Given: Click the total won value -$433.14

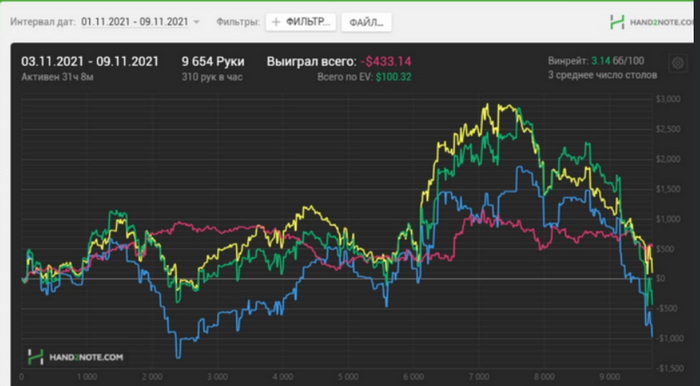Looking at the screenshot, I should tap(386, 62).
